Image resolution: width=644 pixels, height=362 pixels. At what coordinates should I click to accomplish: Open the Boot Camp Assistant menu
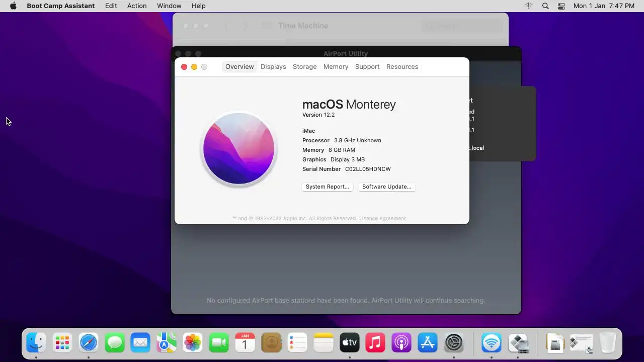click(x=60, y=6)
